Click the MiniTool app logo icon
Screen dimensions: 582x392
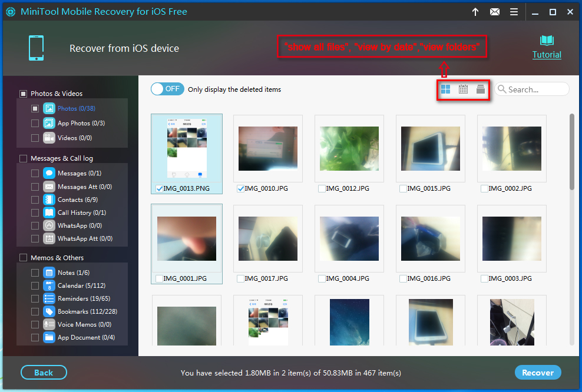(11, 12)
